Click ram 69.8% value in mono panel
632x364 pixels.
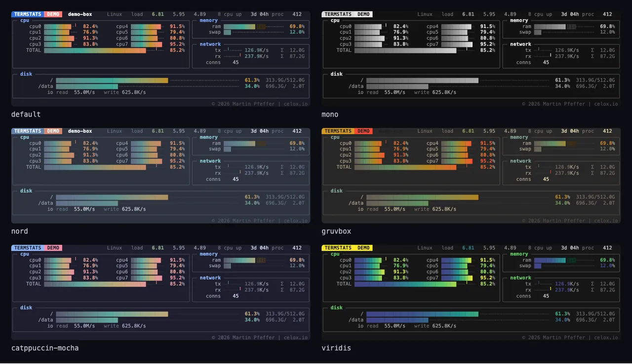point(607,26)
